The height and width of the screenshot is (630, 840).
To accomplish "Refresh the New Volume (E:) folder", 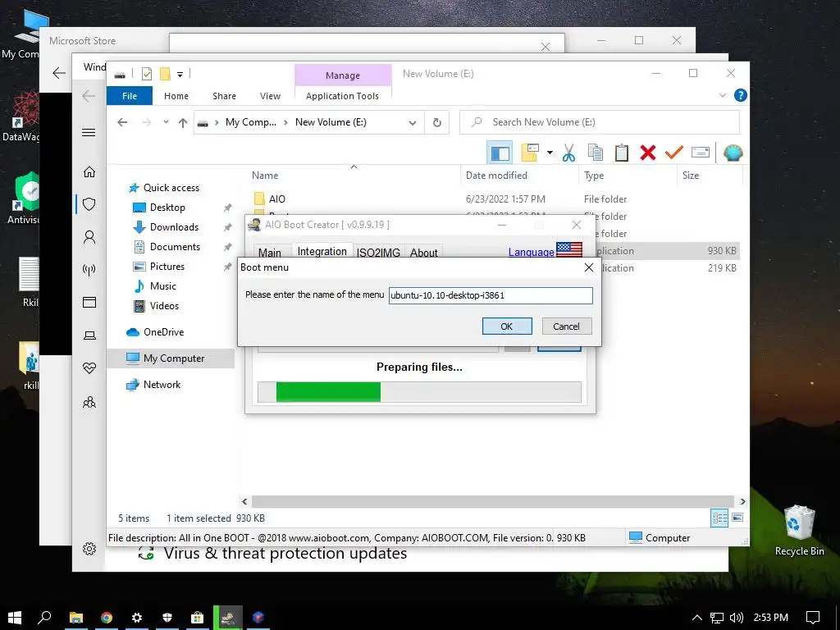I will tap(437, 123).
